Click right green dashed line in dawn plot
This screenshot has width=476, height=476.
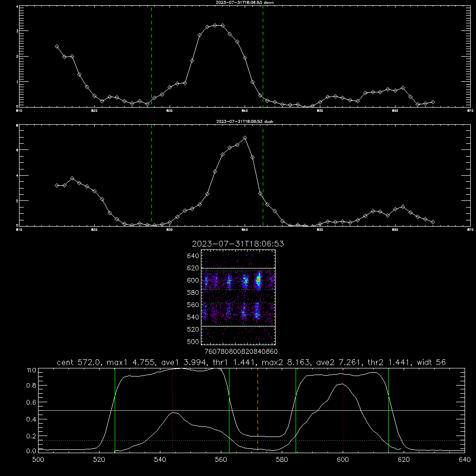[x=263, y=56]
